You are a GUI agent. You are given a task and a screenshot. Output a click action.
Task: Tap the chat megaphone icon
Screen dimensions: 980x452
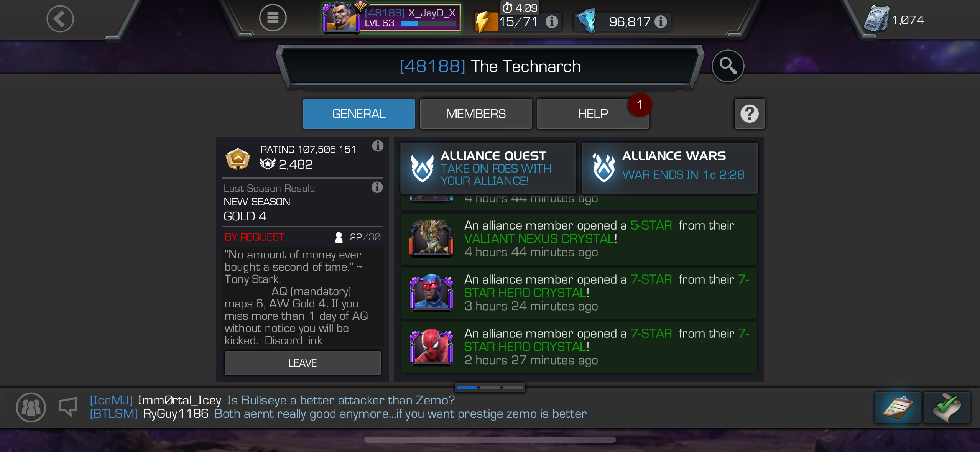(68, 407)
